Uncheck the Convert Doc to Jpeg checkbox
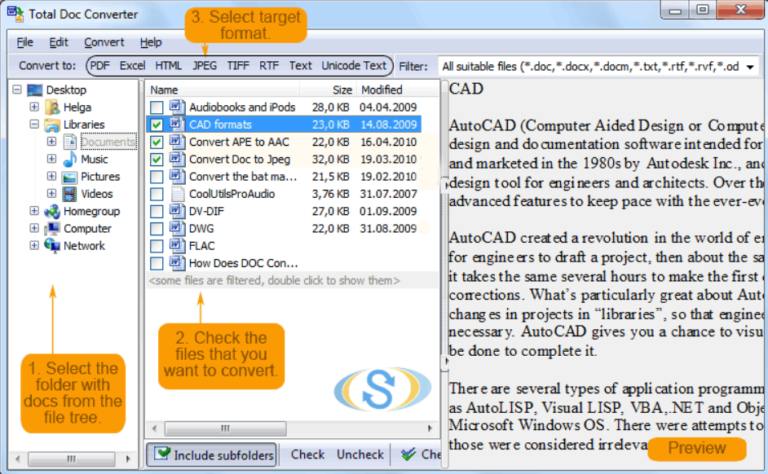This screenshot has height=474, width=768. 157,159
